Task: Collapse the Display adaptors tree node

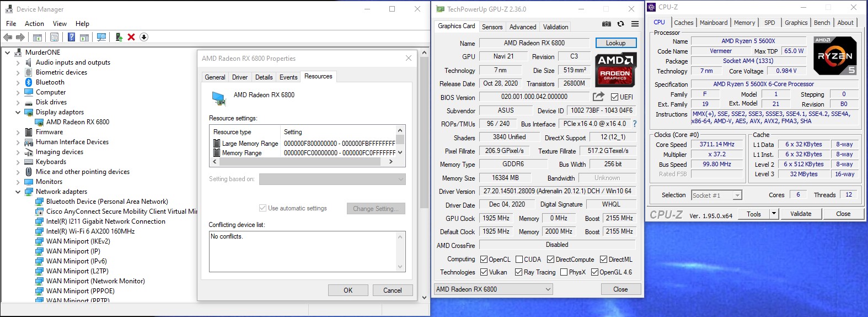Action: (x=18, y=112)
